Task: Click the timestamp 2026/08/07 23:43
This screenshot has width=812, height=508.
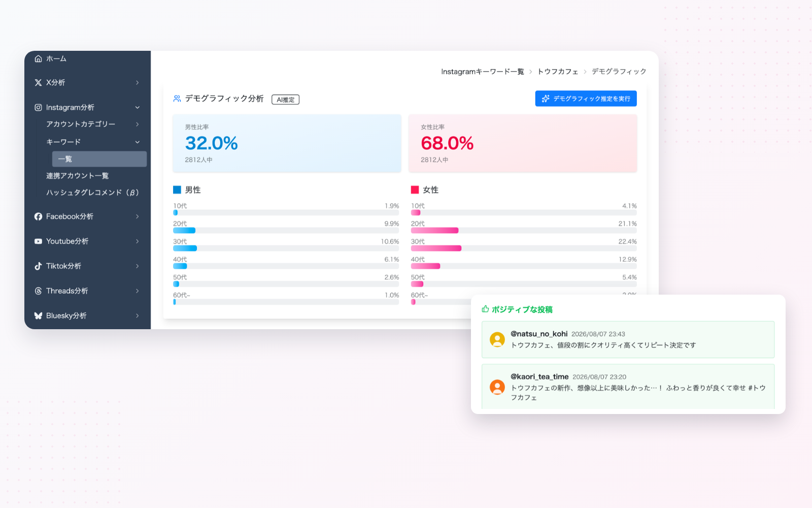Action: (598, 334)
